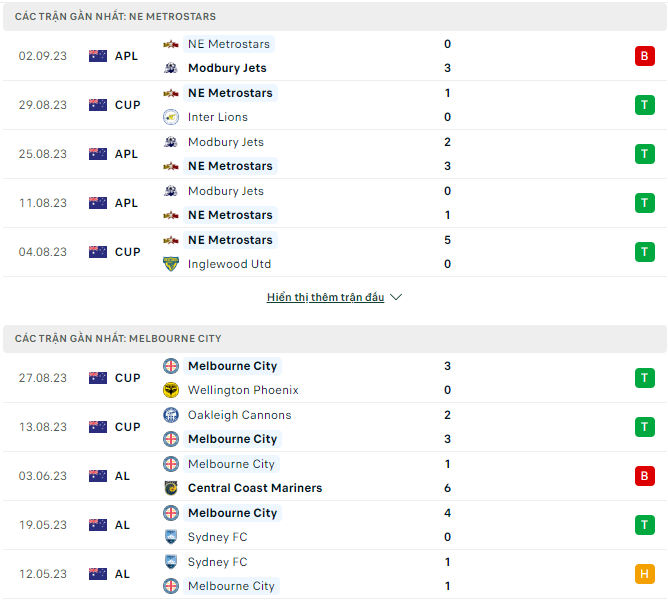This screenshot has height=602, width=668.
Task: Click Sydney FC logo in 12.05.23 match
Action: pyautogui.click(x=171, y=562)
